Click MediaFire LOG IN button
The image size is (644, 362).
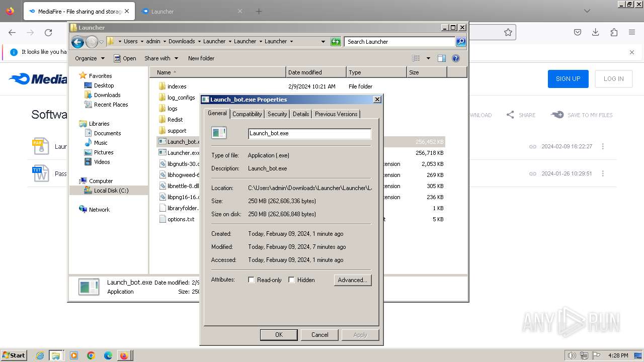pyautogui.click(x=614, y=79)
